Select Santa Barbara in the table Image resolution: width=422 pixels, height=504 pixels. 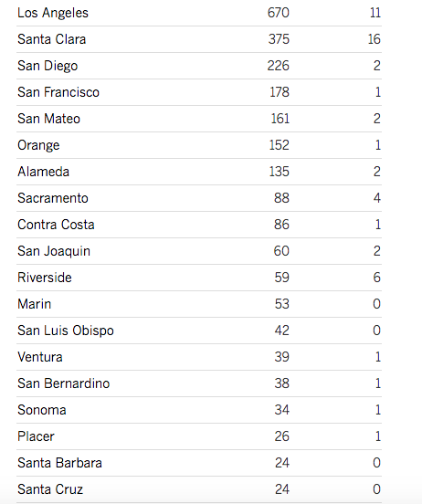click(x=59, y=463)
